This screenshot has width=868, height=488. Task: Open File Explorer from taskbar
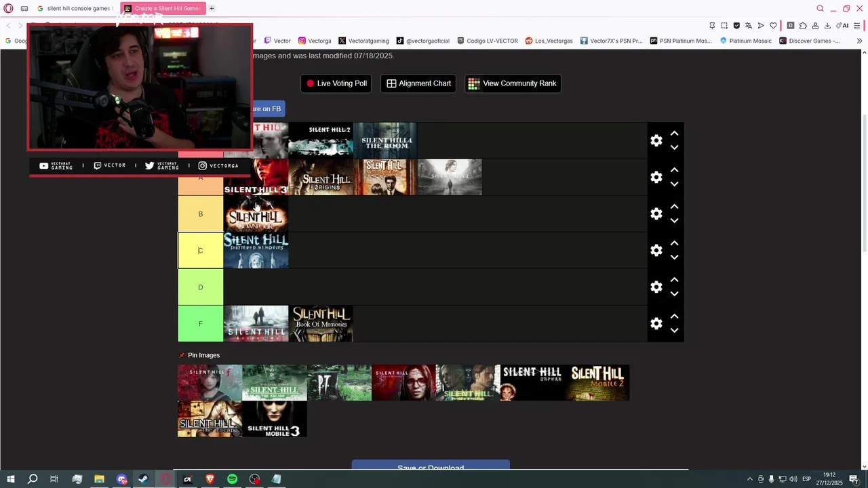point(99,479)
